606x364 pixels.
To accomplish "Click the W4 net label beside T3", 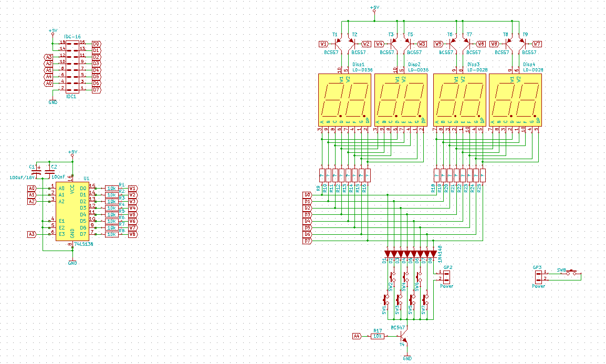I will click(x=379, y=44).
